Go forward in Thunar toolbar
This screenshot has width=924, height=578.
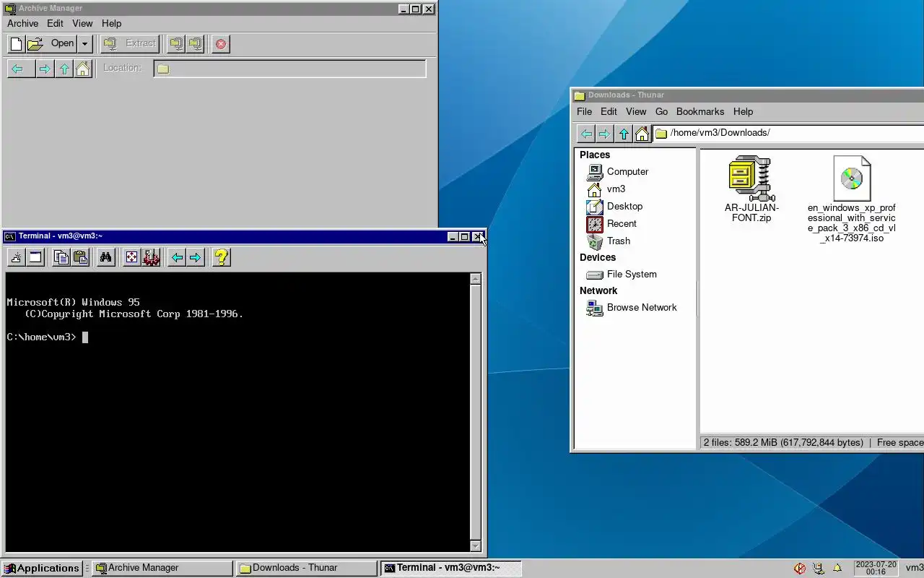pyautogui.click(x=604, y=134)
